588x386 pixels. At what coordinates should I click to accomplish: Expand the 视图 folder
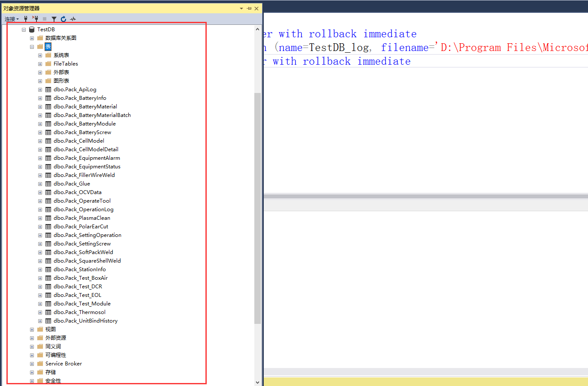(32, 329)
